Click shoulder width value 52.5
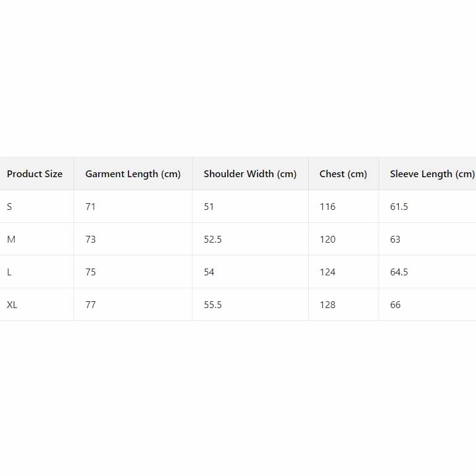 tap(213, 240)
